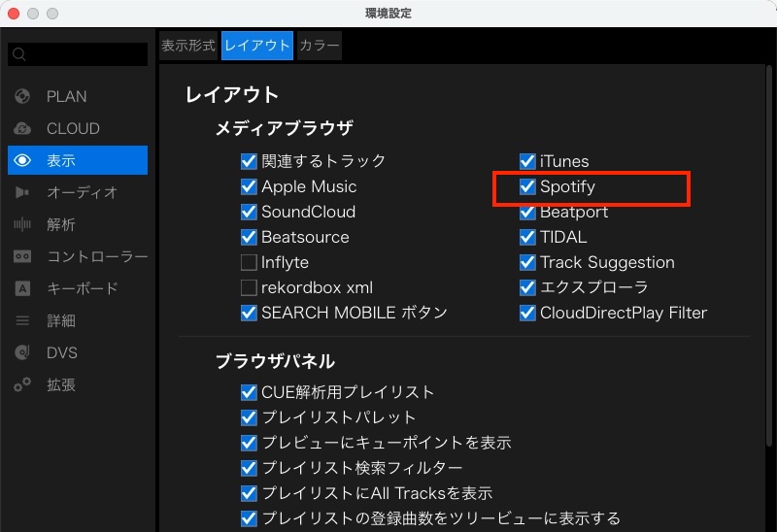The width and height of the screenshot is (777, 532).
Task: Toggle プレイリストの登録曲数をツリービューに表示する checkbox
Action: point(249,518)
